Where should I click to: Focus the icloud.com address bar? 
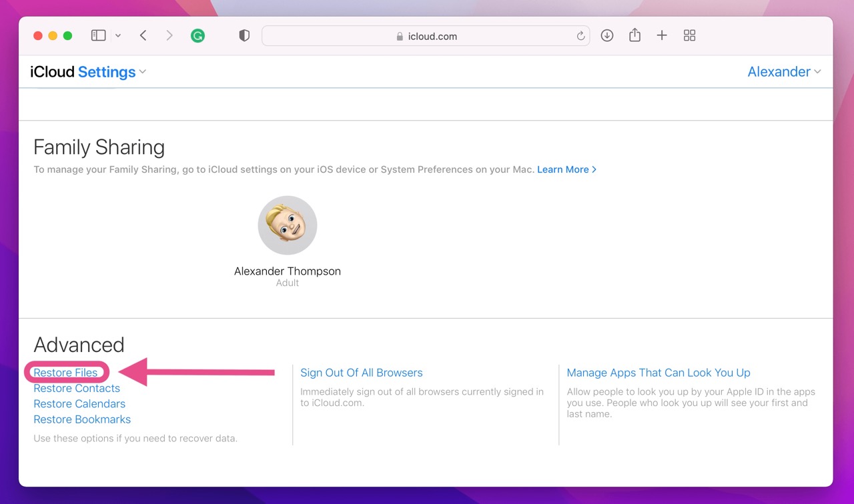tap(426, 36)
